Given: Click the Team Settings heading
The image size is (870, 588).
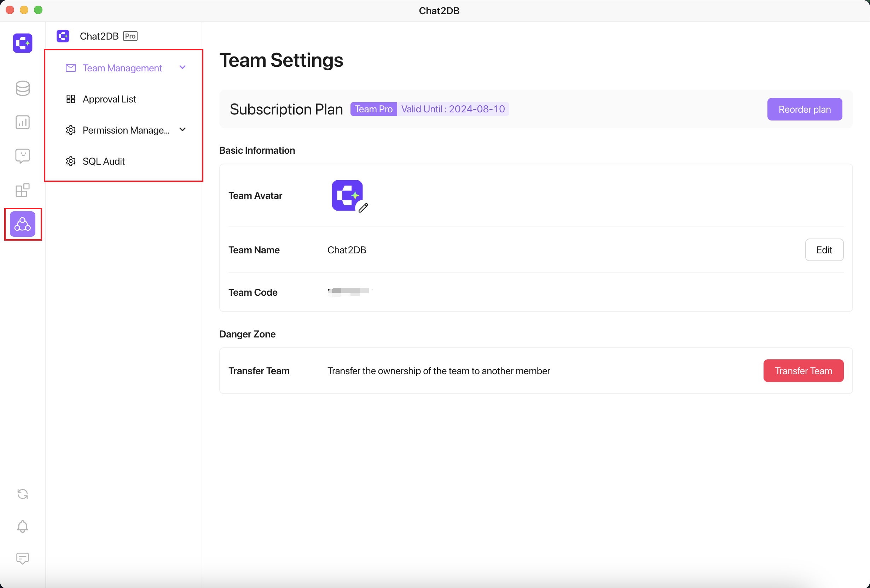Looking at the screenshot, I should [281, 60].
